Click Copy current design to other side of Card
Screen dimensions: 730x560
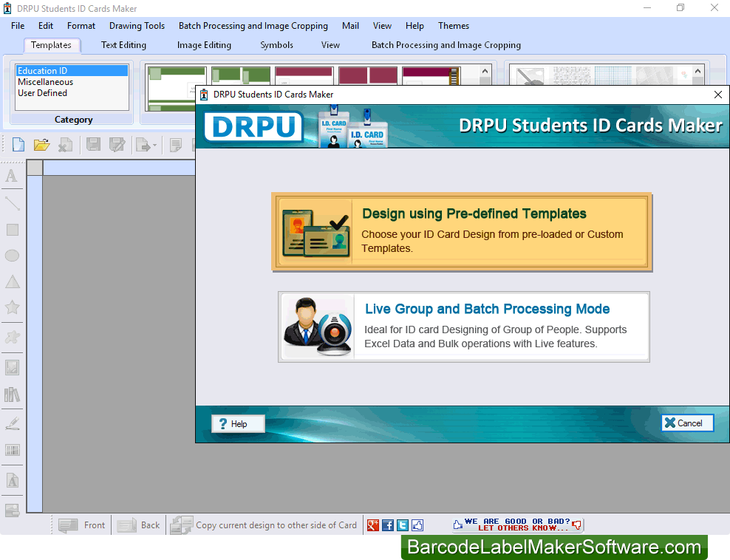264,525
